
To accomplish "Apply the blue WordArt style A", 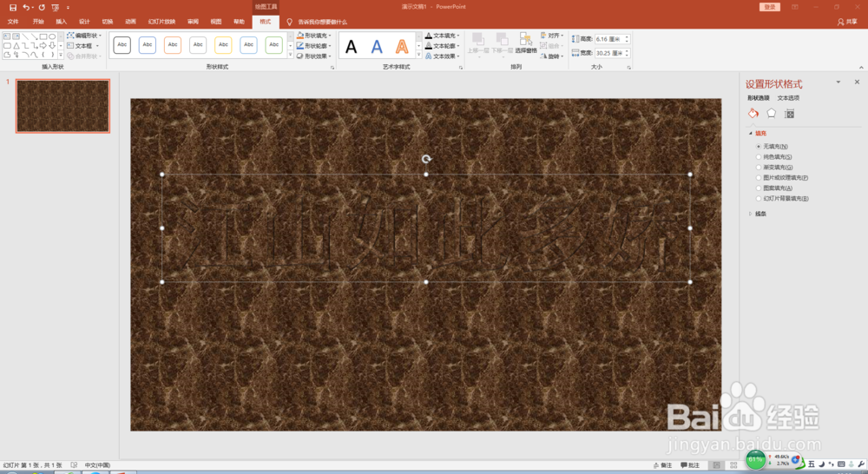I will pyautogui.click(x=377, y=47).
